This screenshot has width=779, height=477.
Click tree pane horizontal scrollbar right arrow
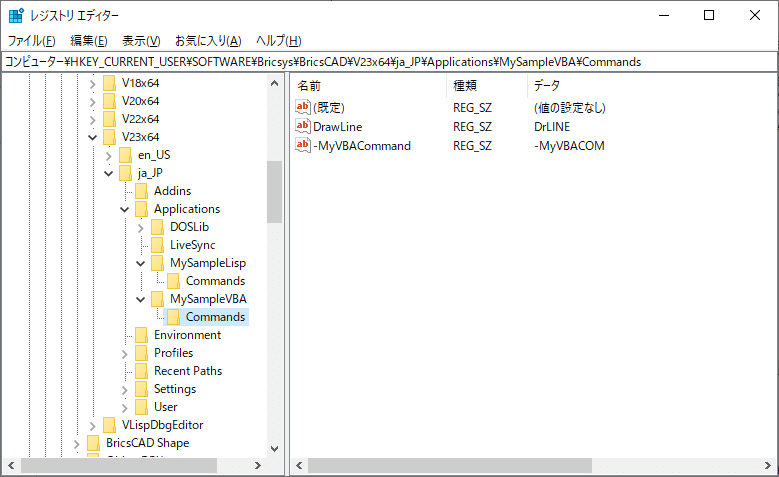257,466
